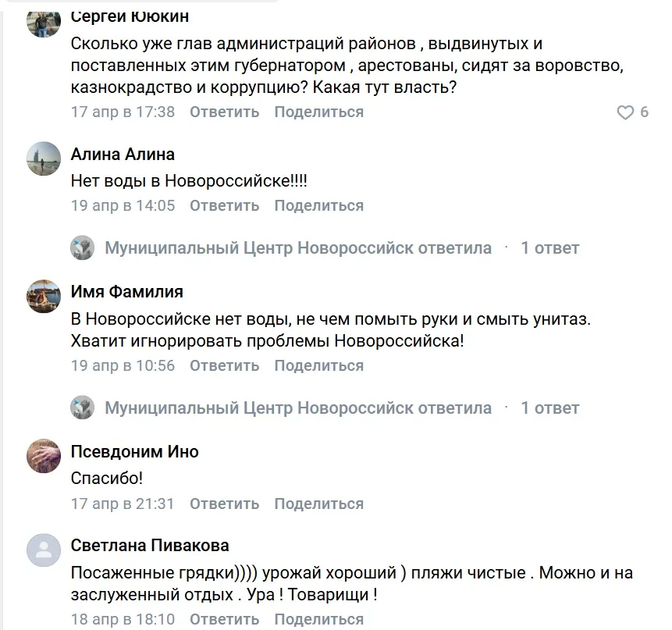Open Муниципальный Центр Новороссийск reply under Алина's comment
This screenshot has height=630, width=672.
[298, 248]
